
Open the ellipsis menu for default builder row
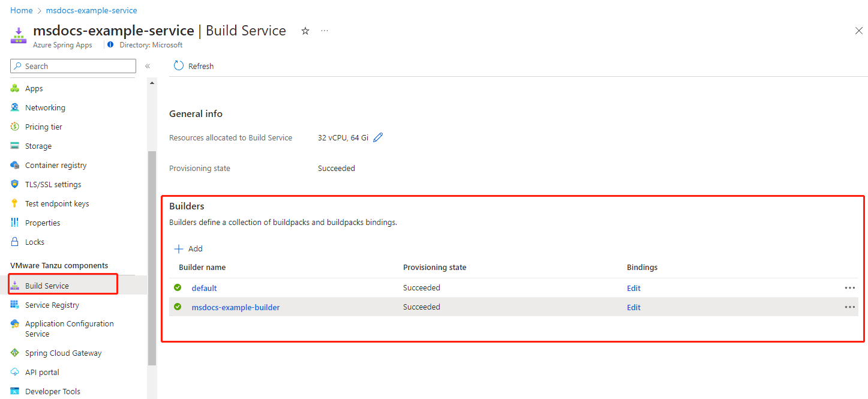pos(849,288)
